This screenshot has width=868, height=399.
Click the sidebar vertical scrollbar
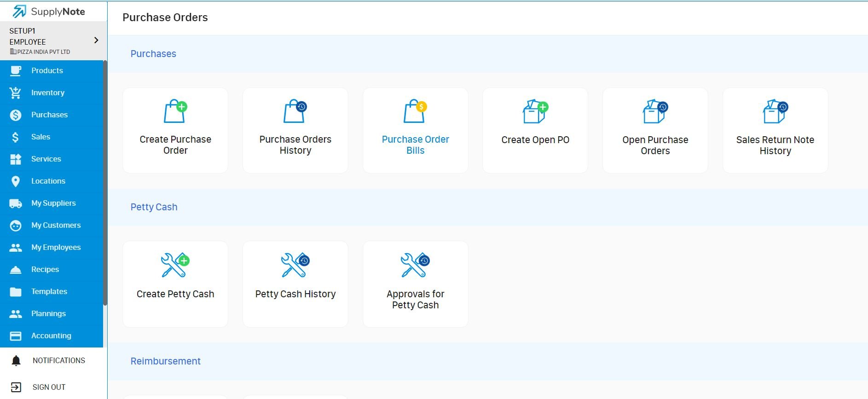[105, 183]
